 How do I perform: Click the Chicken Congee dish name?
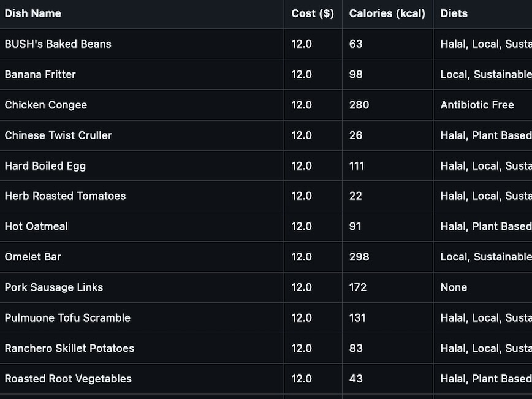[x=46, y=105]
